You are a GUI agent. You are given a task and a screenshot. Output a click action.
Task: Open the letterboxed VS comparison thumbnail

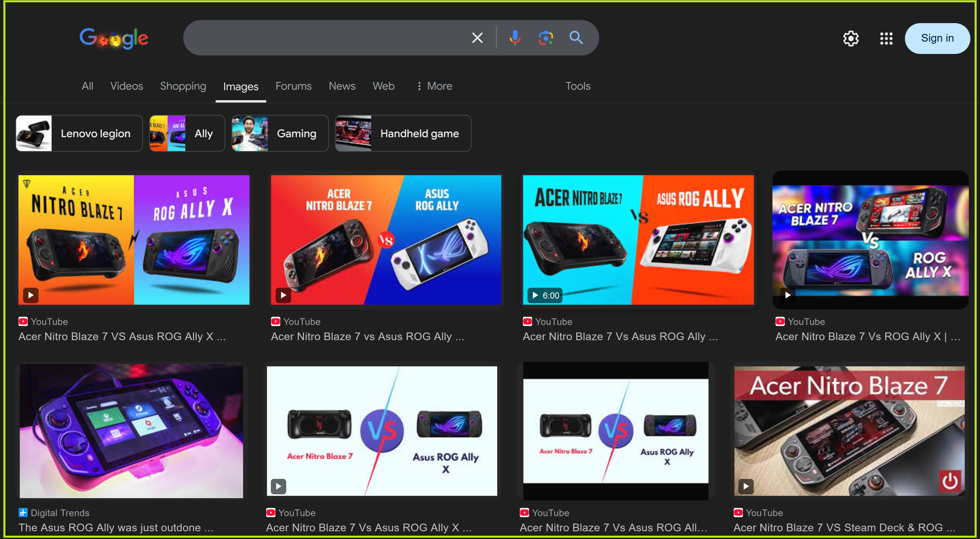[x=616, y=431]
